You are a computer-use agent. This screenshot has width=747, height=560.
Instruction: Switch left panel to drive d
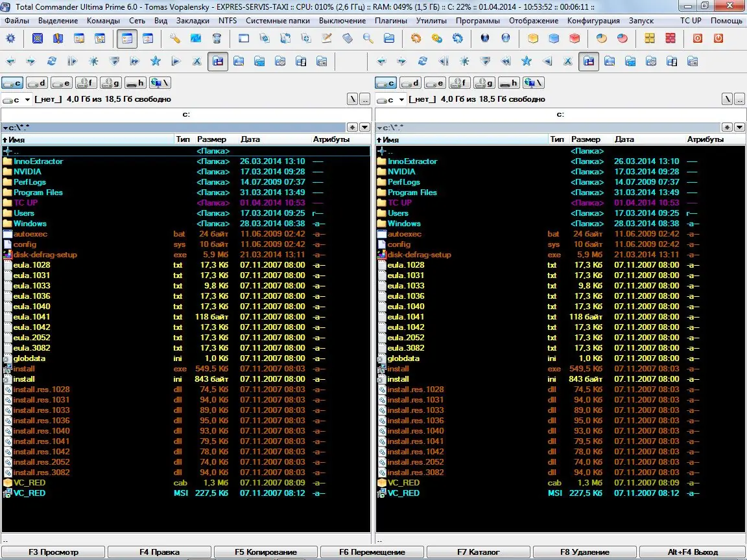point(37,83)
